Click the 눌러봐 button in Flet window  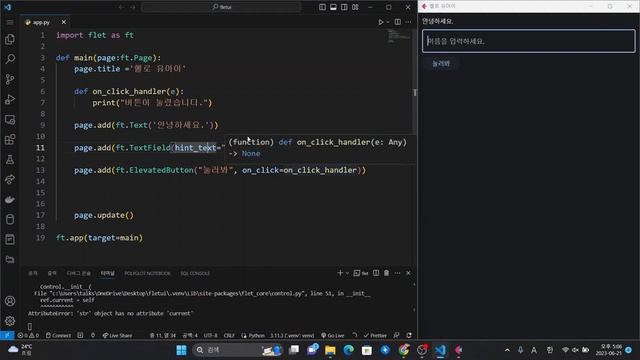pos(441,64)
